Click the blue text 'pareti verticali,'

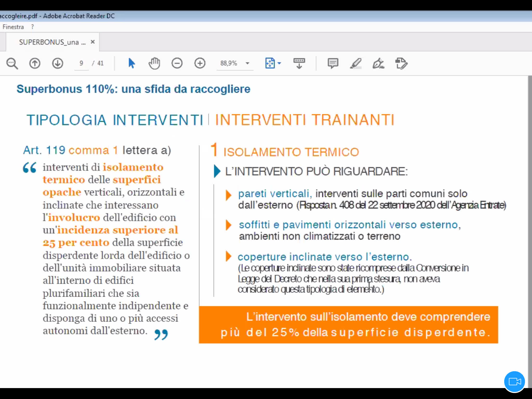pos(275,194)
